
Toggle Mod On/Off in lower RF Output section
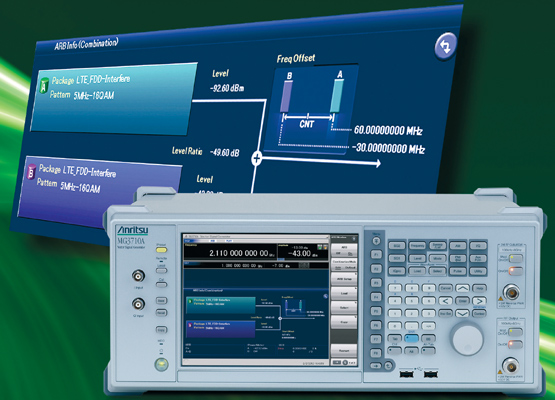click(x=516, y=332)
